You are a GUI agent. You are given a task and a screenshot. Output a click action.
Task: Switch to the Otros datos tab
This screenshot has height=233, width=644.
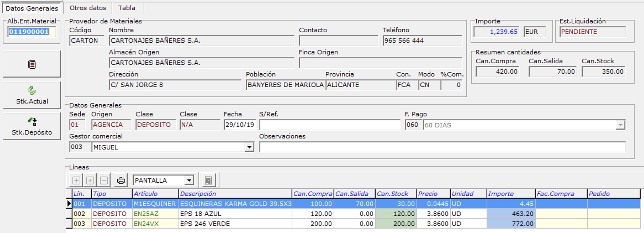click(88, 8)
